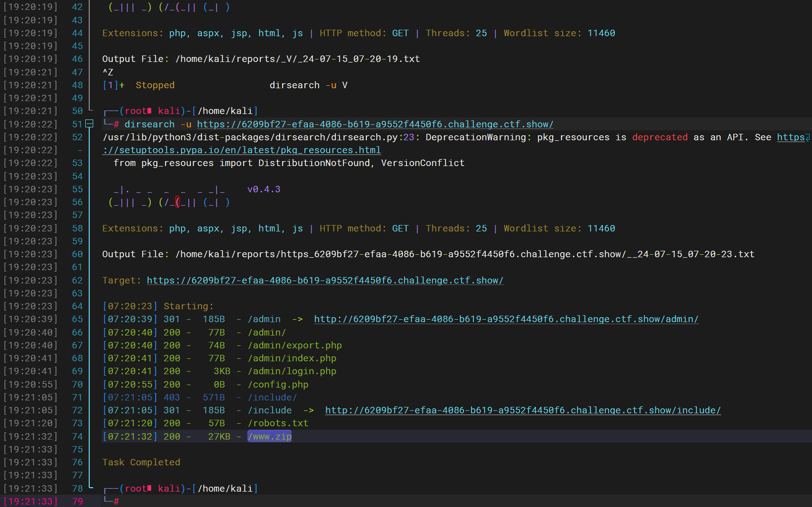Open the /include/ redirect URL link
This screenshot has height=507, width=812.
(x=523, y=410)
